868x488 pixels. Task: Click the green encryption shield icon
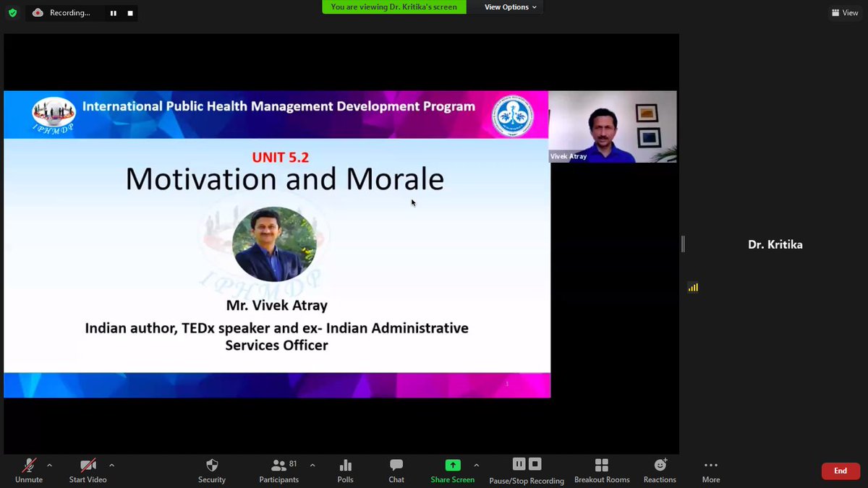(x=12, y=13)
